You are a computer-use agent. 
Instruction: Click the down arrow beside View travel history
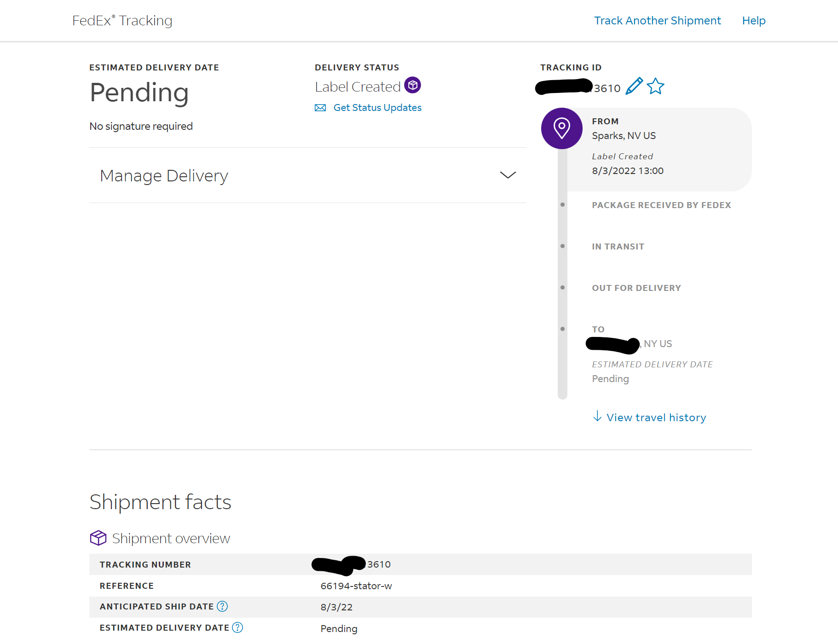[597, 416]
